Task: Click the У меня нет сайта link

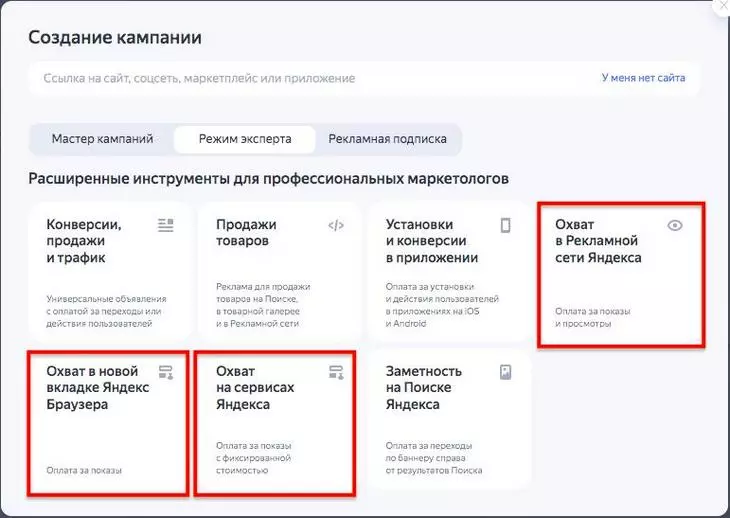Action: [x=643, y=78]
